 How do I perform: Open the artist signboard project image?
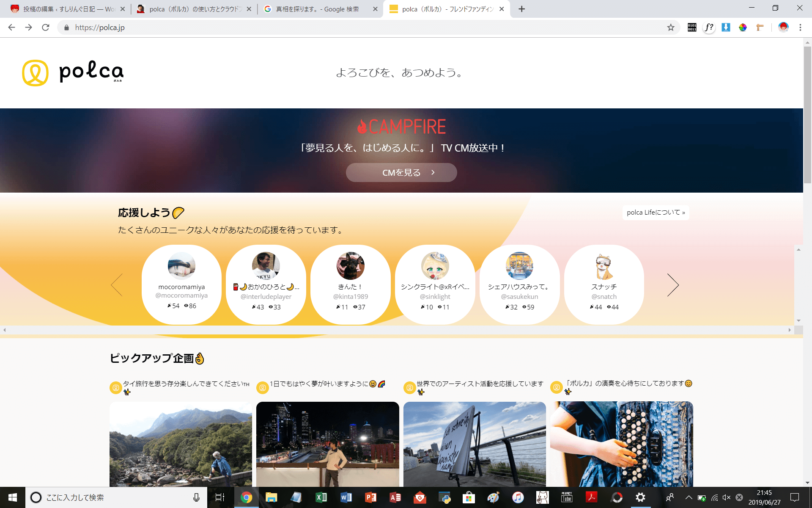[x=475, y=444]
